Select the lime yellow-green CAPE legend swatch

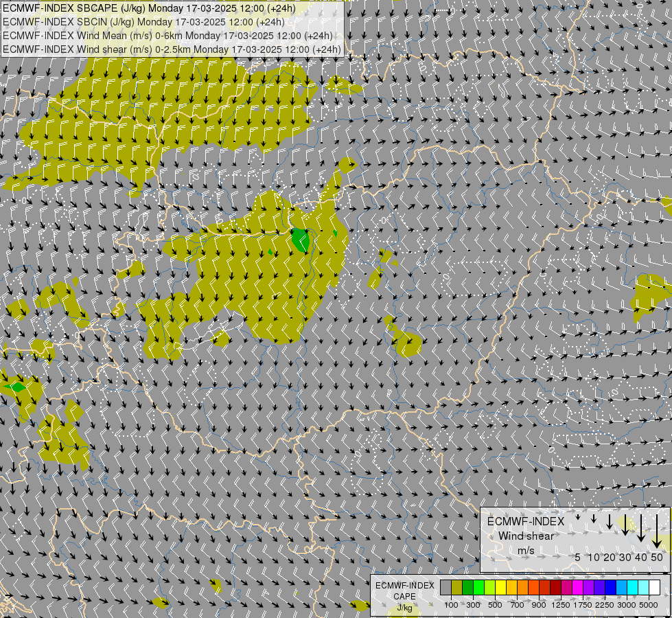pyautogui.click(x=489, y=588)
